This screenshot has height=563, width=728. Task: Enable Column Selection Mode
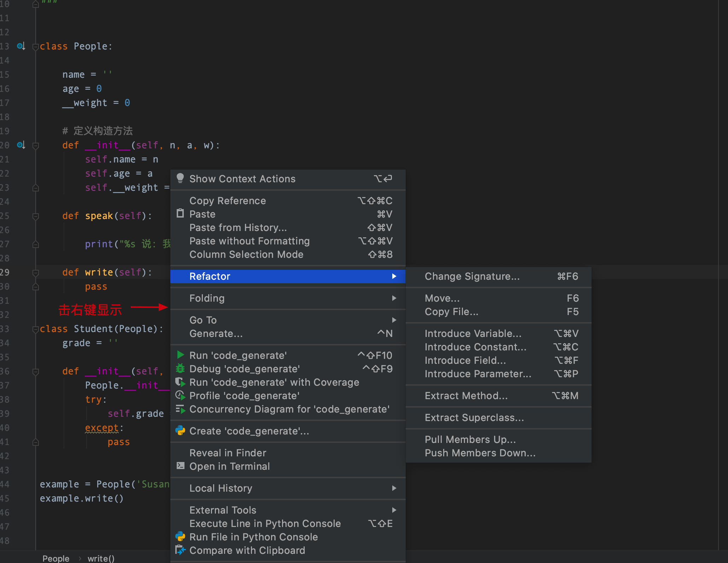click(288, 254)
